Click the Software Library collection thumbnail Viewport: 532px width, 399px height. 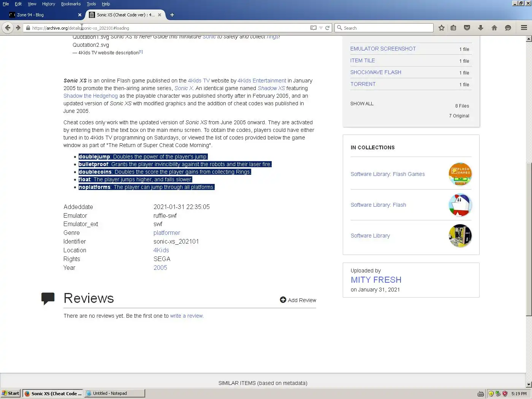click(x=460, y=236)
